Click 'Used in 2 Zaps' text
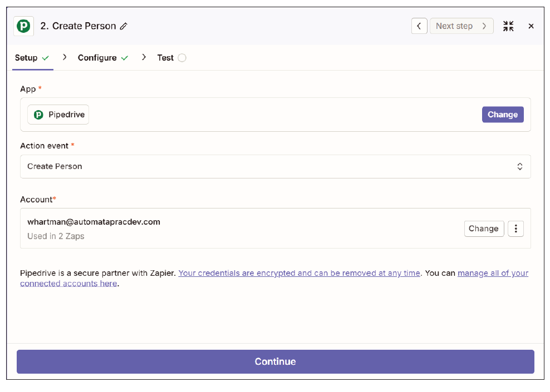The width and height of the screenshot is (550, 392). click(56, 236)
